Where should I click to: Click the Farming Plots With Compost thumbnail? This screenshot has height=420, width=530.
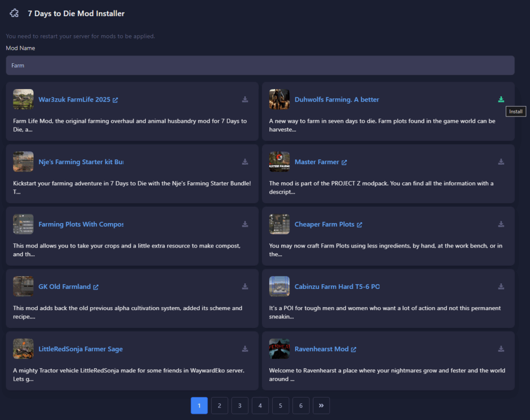pyautogui.click(x=23, y=224)
